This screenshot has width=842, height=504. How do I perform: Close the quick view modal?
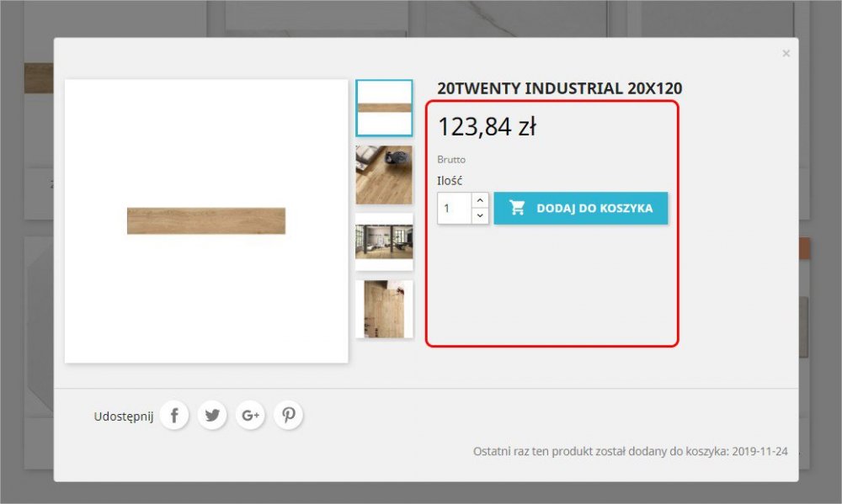point(786,53)
